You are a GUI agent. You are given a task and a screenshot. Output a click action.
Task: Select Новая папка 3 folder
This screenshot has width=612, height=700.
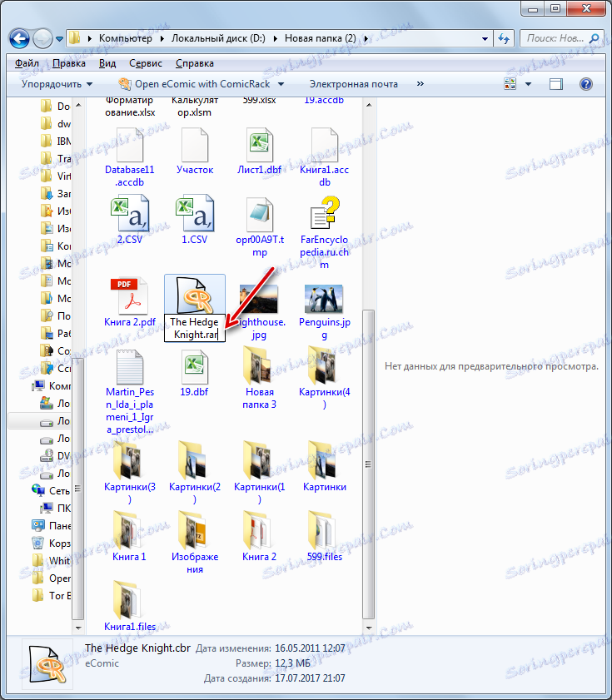point(259,380)
